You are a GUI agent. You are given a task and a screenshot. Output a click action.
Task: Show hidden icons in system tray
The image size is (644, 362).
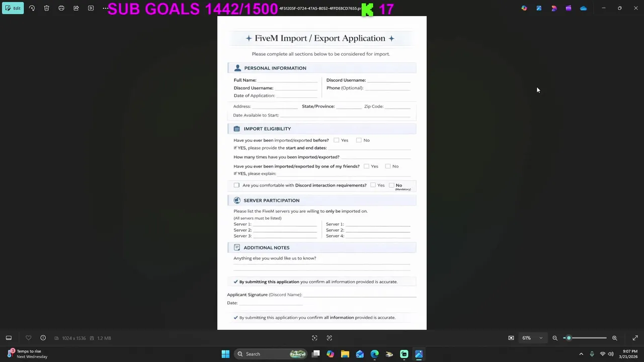(x=581, y=354)
